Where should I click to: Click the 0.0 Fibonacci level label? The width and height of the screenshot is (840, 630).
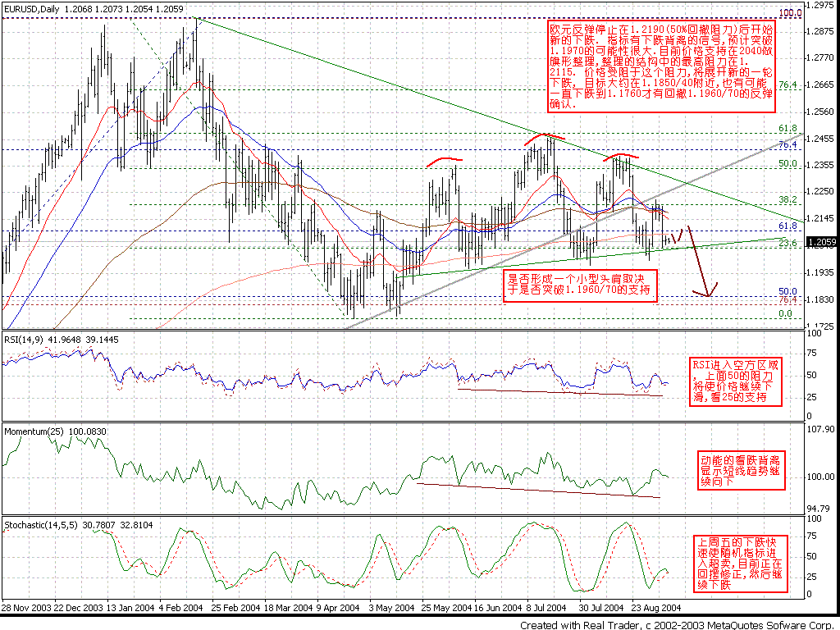[x=785, y=314]
